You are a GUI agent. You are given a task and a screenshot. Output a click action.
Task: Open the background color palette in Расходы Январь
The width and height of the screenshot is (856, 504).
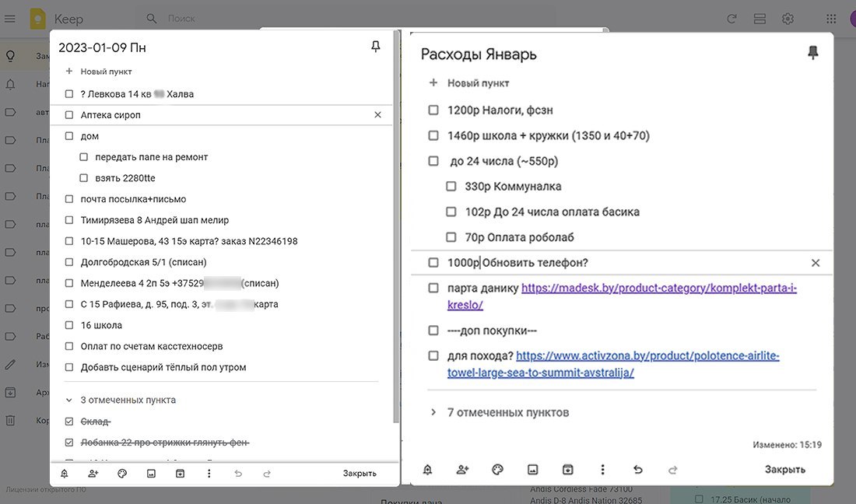[x=498, y=470]
